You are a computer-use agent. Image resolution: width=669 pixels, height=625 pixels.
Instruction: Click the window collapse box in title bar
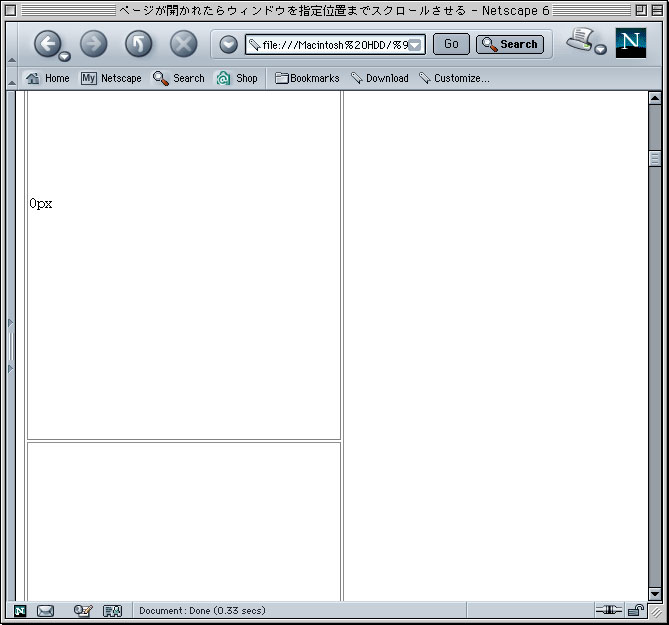coord(657,10)
